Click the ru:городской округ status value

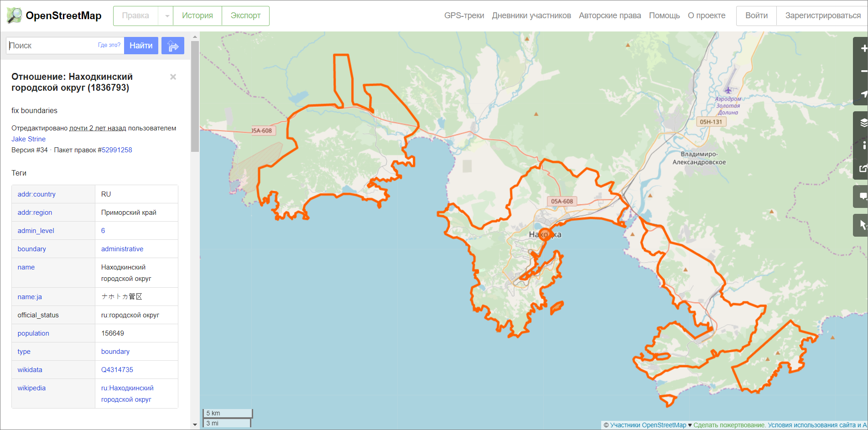tap(130, 315)
